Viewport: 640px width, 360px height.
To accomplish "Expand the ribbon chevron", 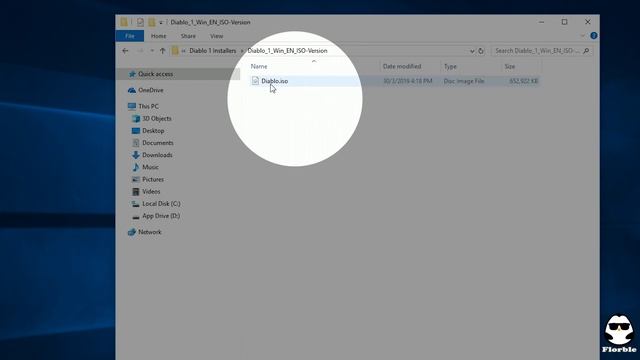I will 582,36.
